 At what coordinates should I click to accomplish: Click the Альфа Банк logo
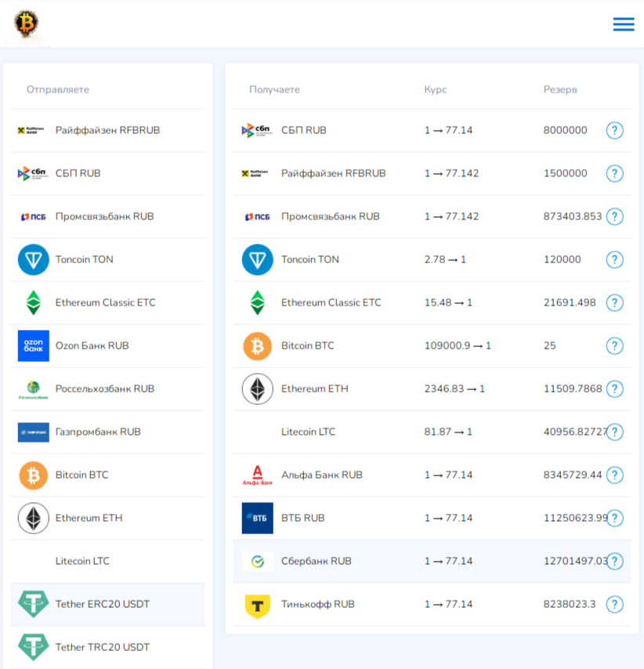(257, 475)
